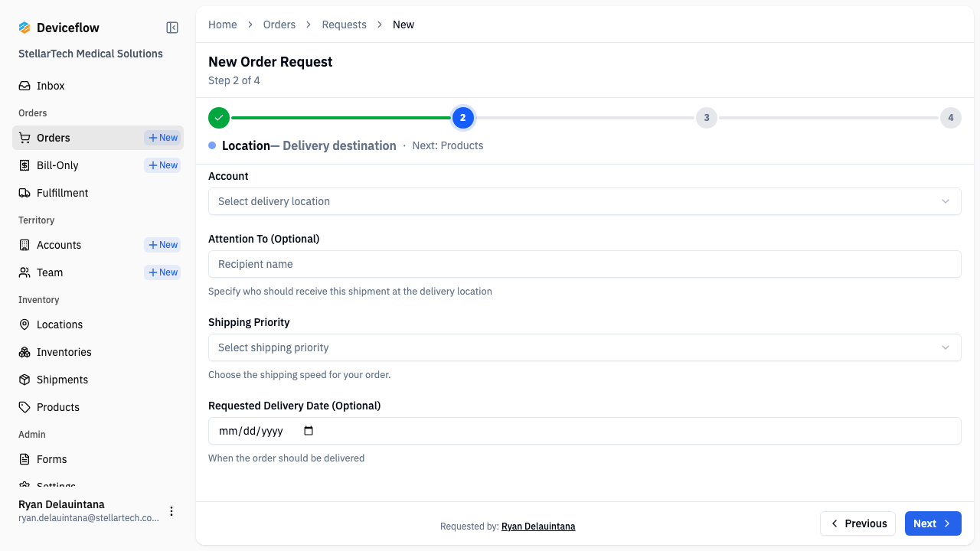Open the calendar picker icon in date field

point(309,431)
